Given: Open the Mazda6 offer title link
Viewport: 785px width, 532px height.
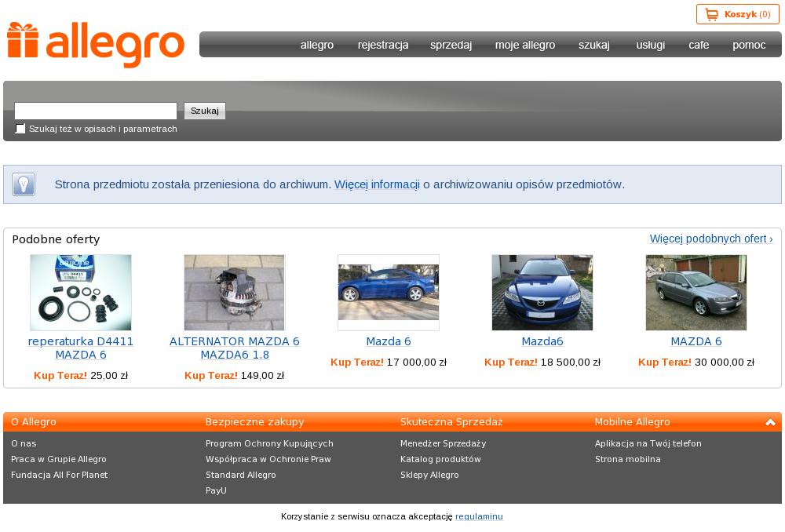Looking at the screenshot, I should click(x=542, y=341).
